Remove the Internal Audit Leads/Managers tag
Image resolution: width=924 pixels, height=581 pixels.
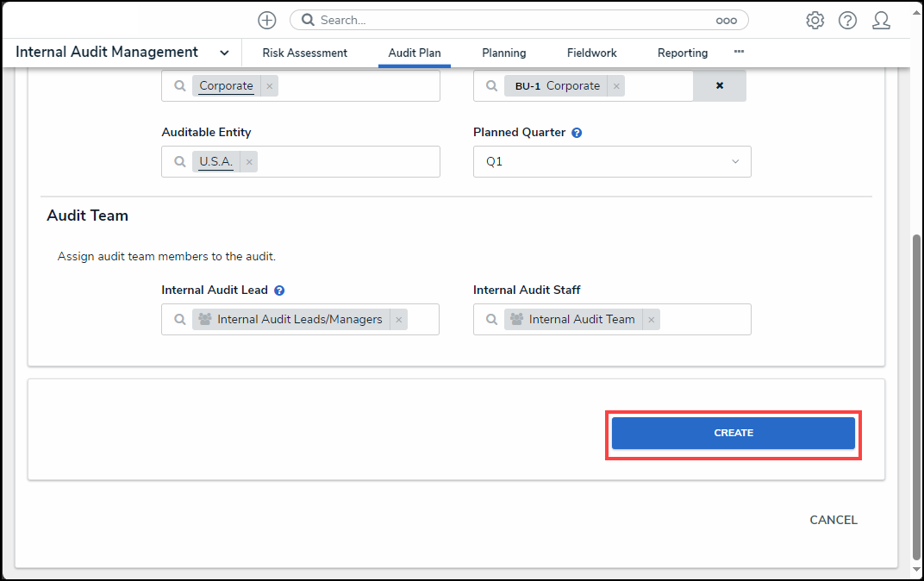(x=398, y=320)
